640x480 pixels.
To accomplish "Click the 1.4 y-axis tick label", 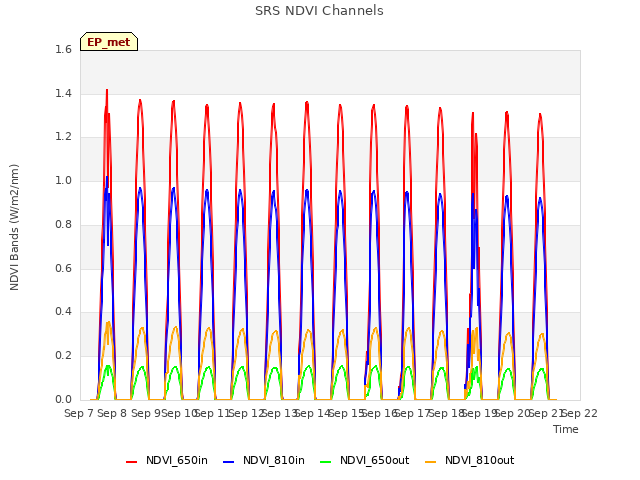I will 63,93.
